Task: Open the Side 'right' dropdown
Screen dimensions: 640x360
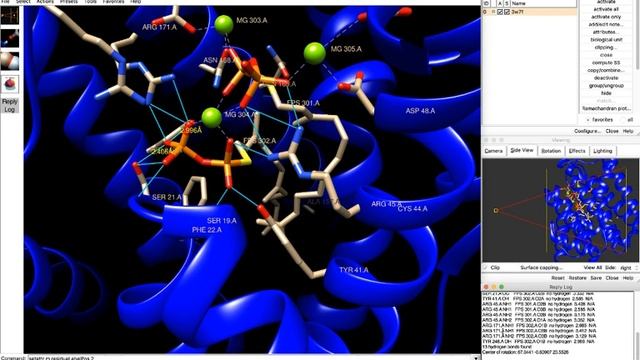Action: (628, 268)
